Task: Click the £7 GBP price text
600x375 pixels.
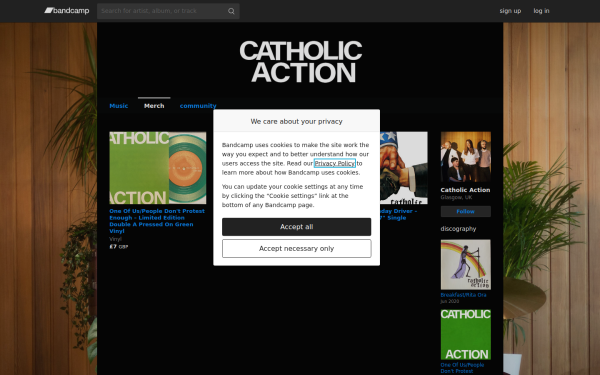Action: coord(119,247)
